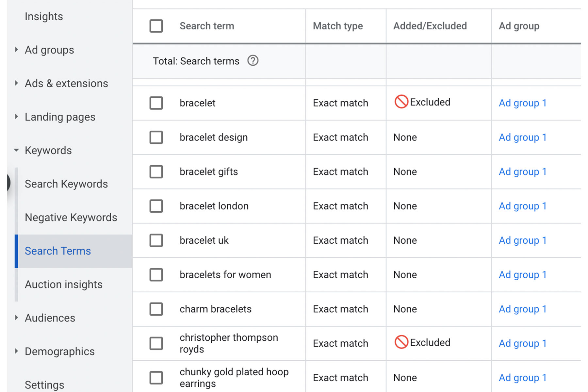Open the Landing pages sidebar label

tap(60, 117)
